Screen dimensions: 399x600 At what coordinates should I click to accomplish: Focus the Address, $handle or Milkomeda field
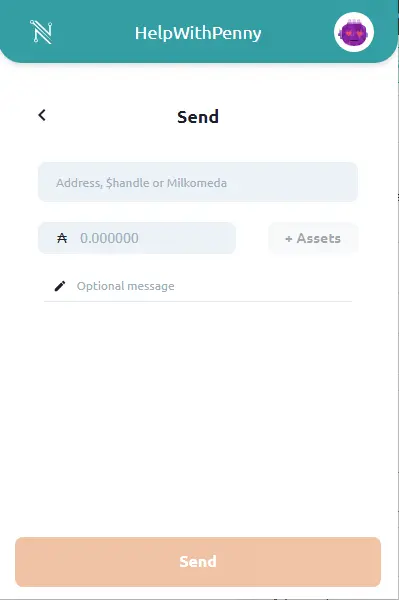coord(198,182)
